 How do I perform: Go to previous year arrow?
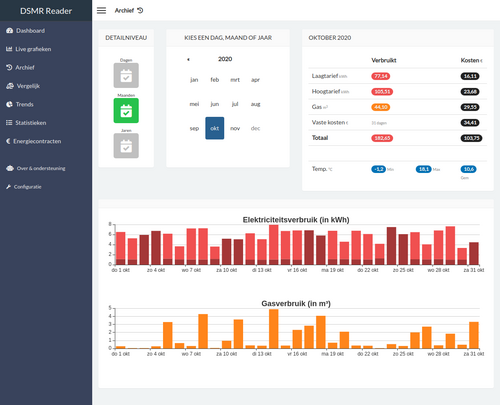pyautogui.click(x=188, y=59)
